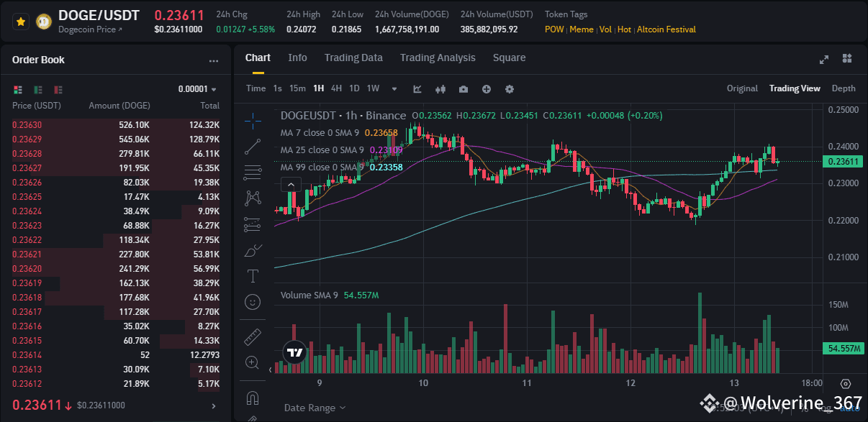Select ask price 0.23614 row

116,354
